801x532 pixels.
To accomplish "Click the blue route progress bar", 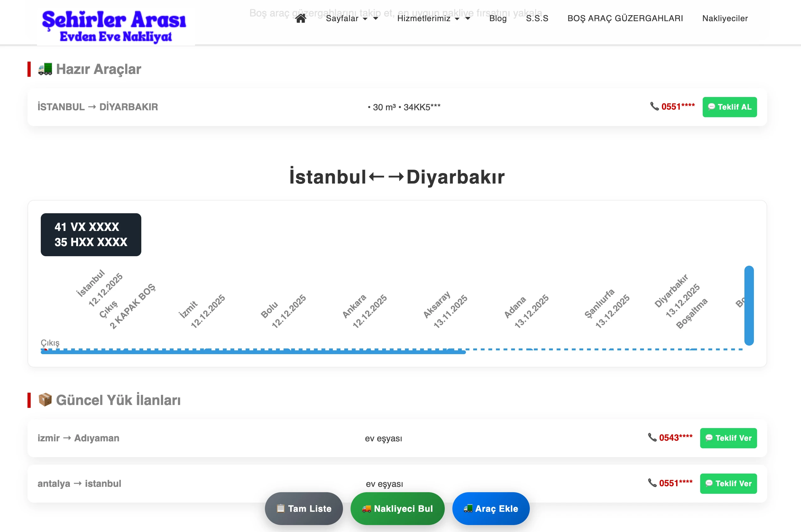I will 253,352.
